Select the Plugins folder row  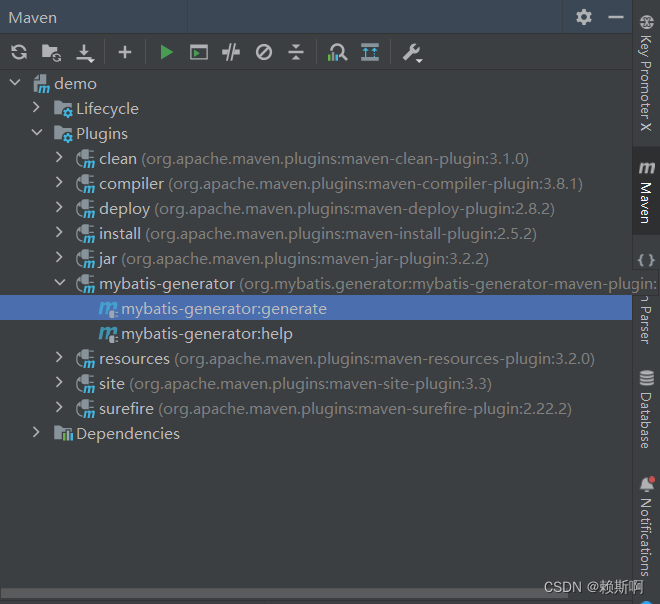[316, 134]
